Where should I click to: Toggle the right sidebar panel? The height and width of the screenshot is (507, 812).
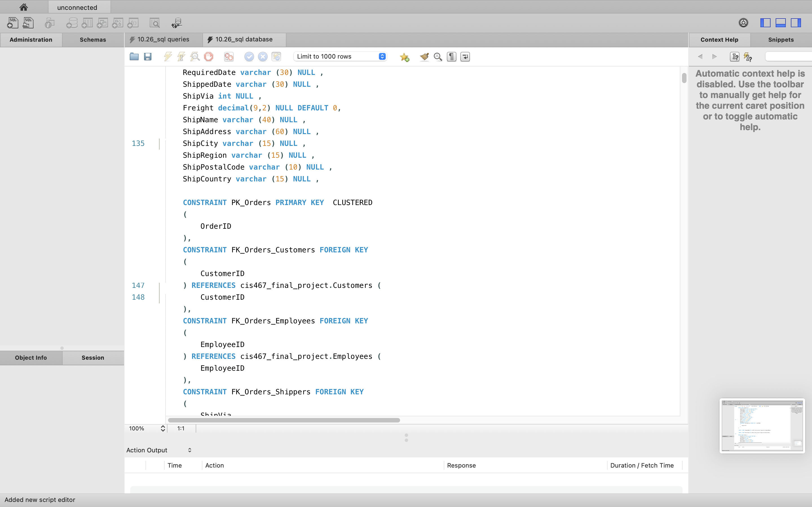796,23
